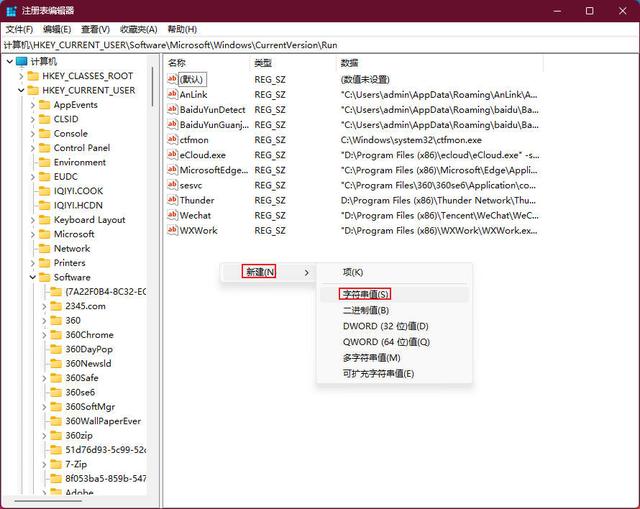Click the ctfmon string value icon

point(172,140)
